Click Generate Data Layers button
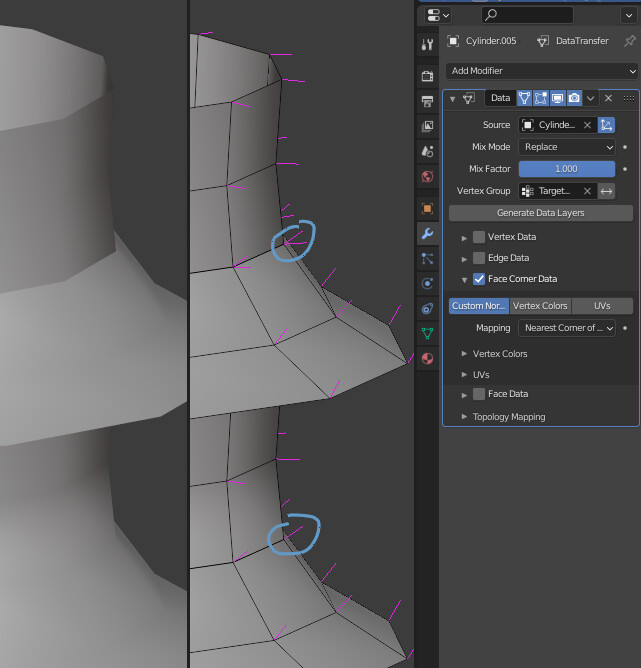 [540, 213]
